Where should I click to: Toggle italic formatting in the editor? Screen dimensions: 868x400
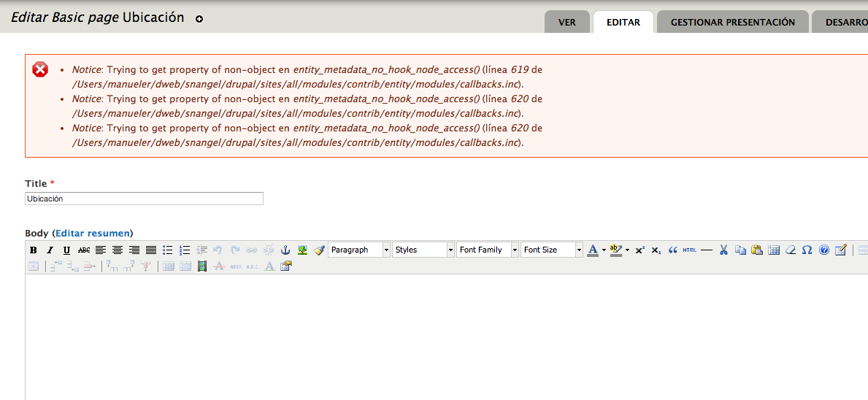click(50, 250)
